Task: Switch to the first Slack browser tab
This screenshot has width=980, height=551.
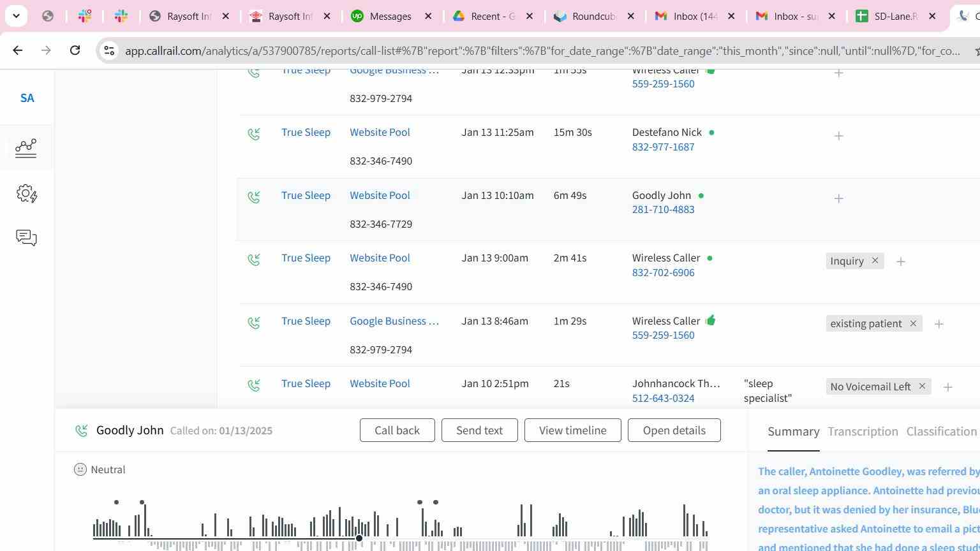Action: click(x=85, y=16)
